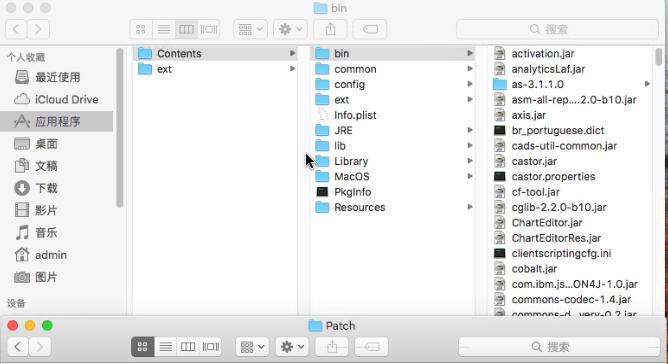The image size is (668, 364).
Task: Select cads-util-common.jar file
Action: pos(571,146)
